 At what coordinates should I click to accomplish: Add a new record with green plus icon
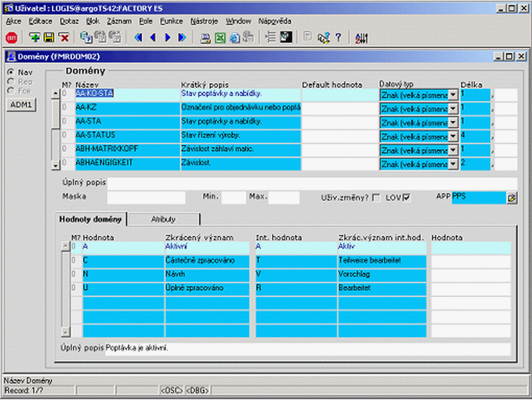pos(34,37)
